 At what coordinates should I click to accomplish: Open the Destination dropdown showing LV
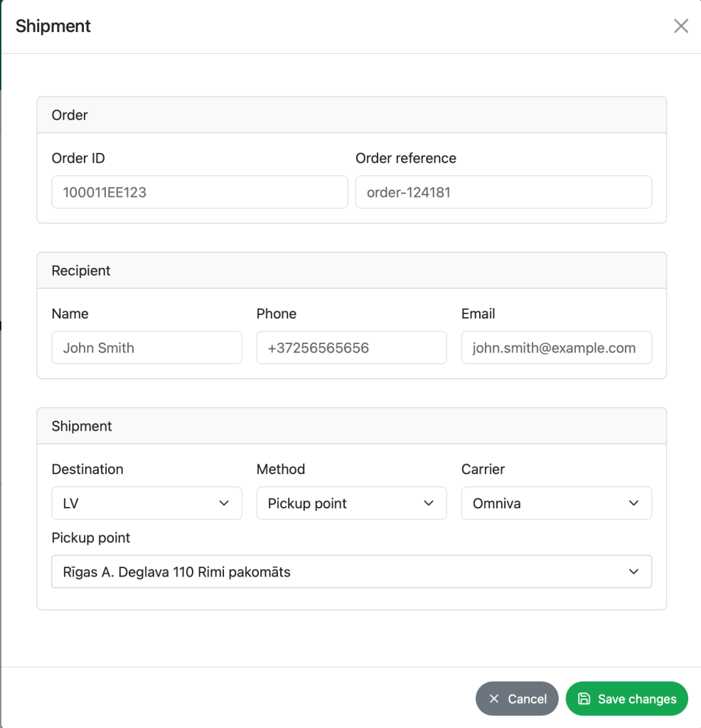point(146,503)
